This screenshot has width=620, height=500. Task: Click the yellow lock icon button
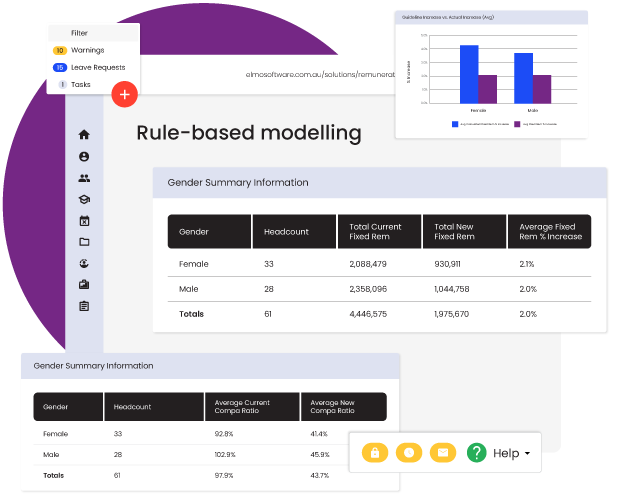click(375, 453)
